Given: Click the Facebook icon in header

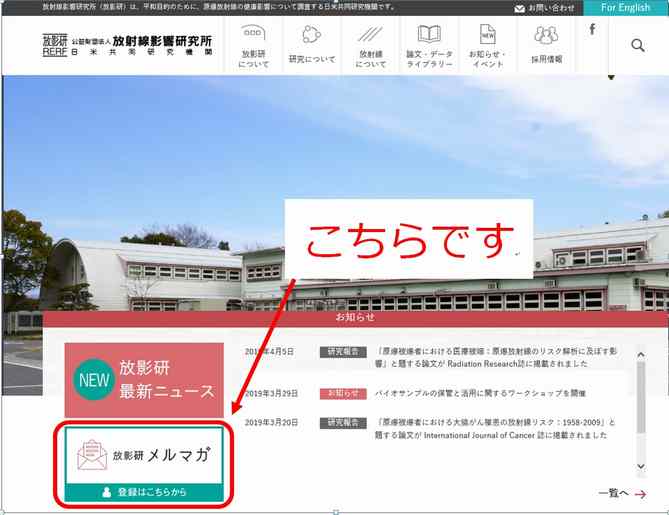Looking at the screenshot, I should [x=592, y=30].
